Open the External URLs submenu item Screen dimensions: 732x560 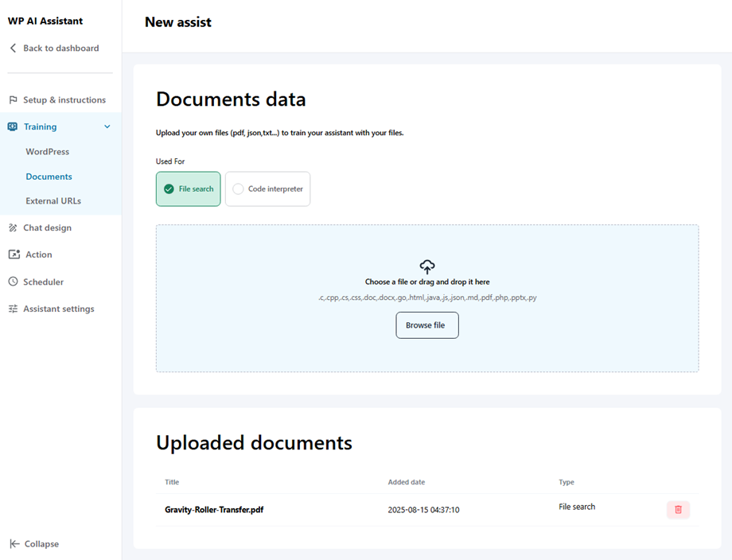point(53,201)
